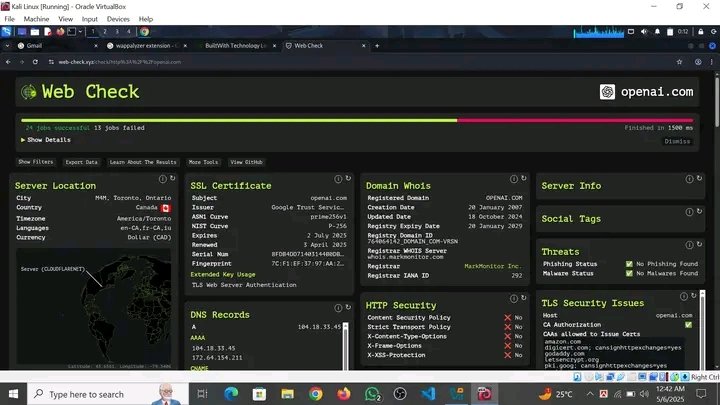Open Kali panel notifications bell
The width and height of the screenshot is (720, 405).
tap(657, 31)
